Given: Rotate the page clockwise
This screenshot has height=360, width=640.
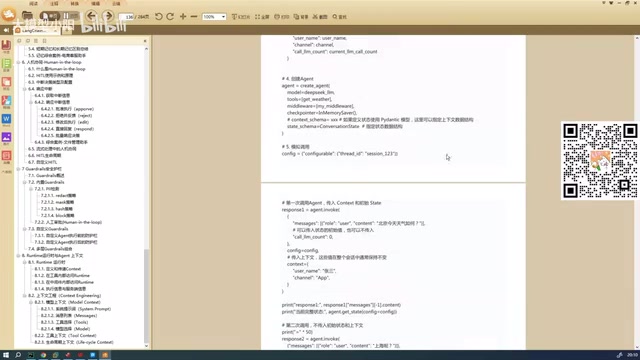Looking at the screenshot, I should pyautogui.click(x=170, y=16).
